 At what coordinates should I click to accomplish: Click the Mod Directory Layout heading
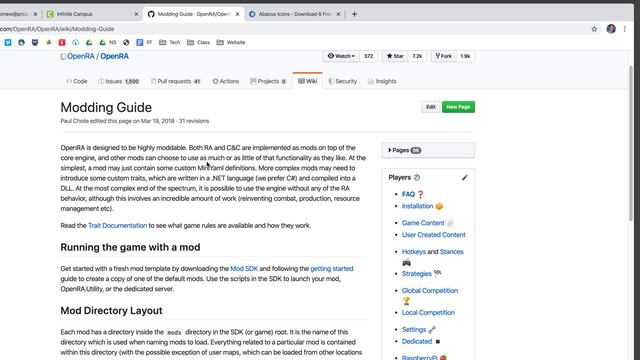pyautogui.click(x=111, y=311)
